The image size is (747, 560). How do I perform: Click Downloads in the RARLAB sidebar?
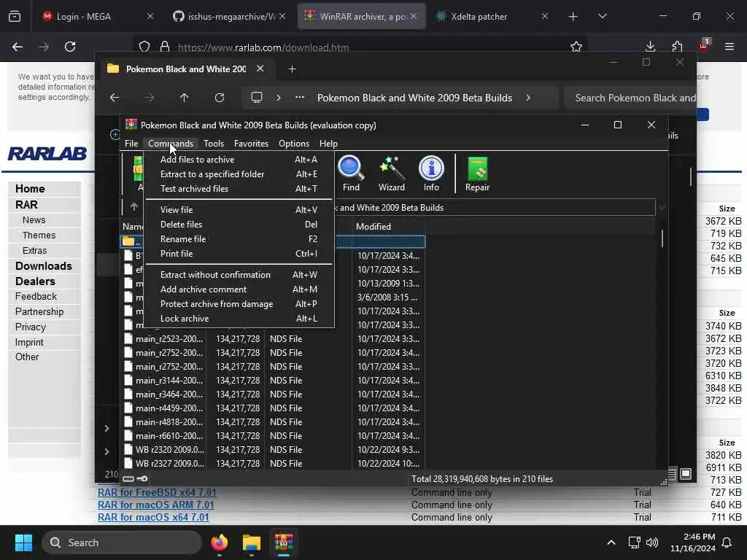click(x=43, y=266)
